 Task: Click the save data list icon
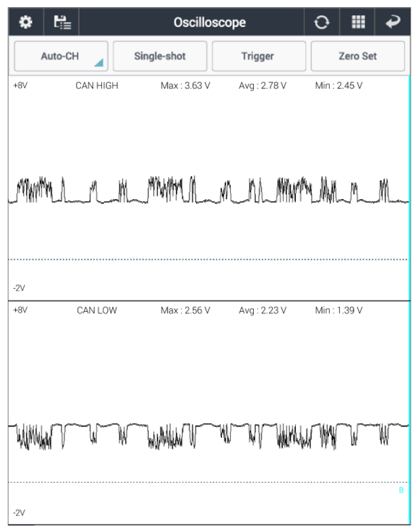tap(62, 22)
